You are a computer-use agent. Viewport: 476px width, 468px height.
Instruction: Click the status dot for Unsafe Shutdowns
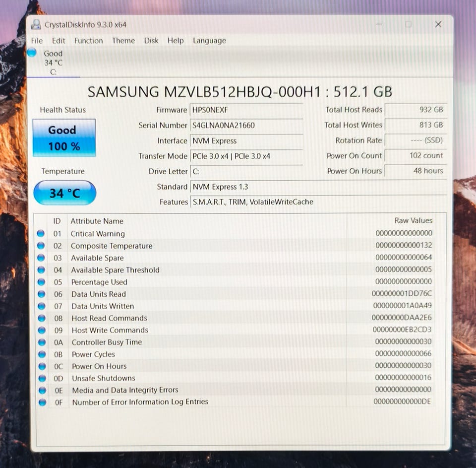pyautogui.click(x=42, y=378)
